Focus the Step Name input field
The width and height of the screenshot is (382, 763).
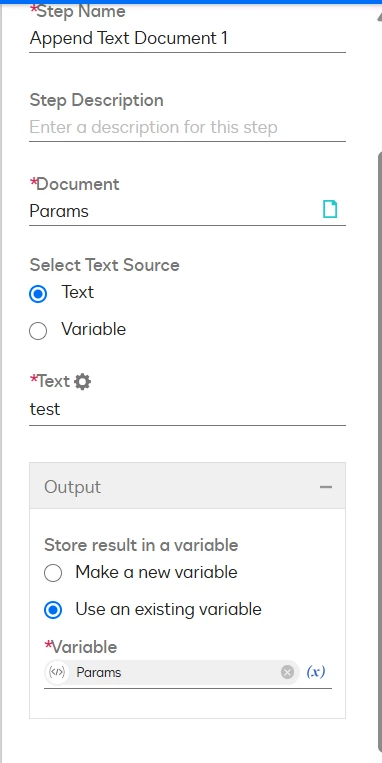187,38
